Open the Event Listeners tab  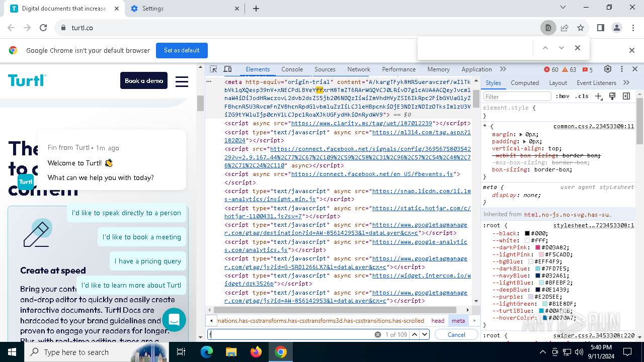596,83
